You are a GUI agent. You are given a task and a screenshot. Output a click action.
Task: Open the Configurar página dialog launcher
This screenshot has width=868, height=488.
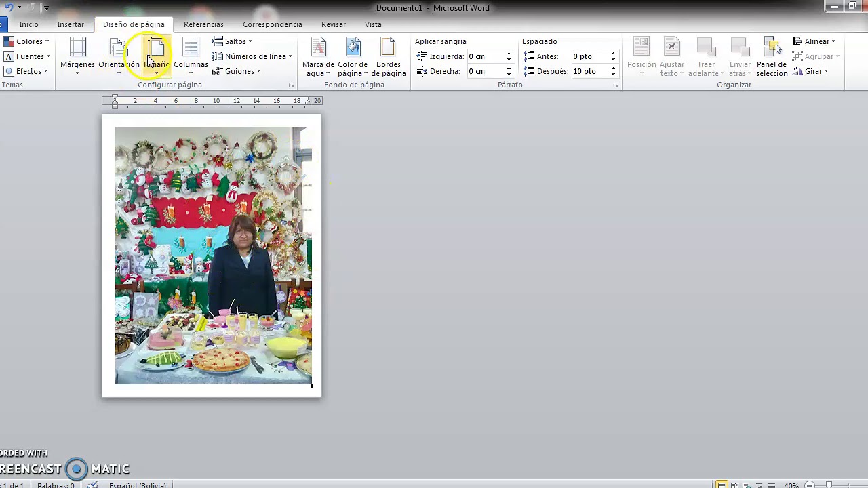pos(292,85)
